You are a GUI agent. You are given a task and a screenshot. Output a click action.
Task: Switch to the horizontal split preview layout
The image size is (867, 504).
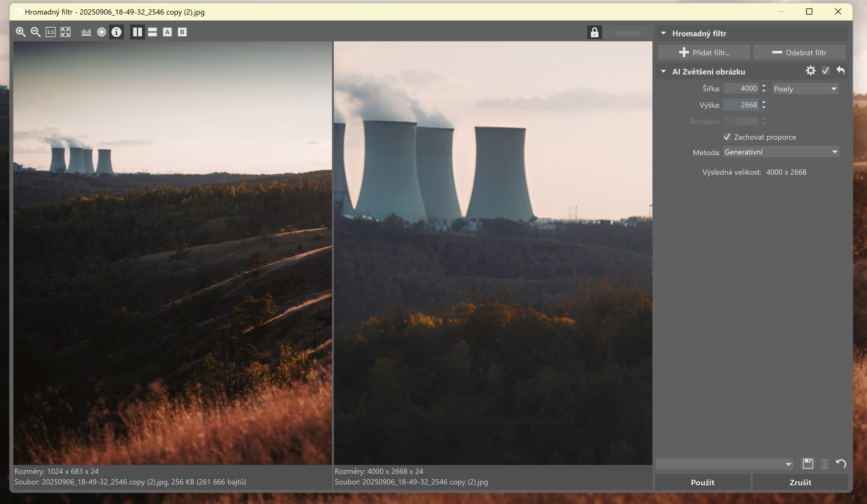pyautogui.click(x=152, y=32)
